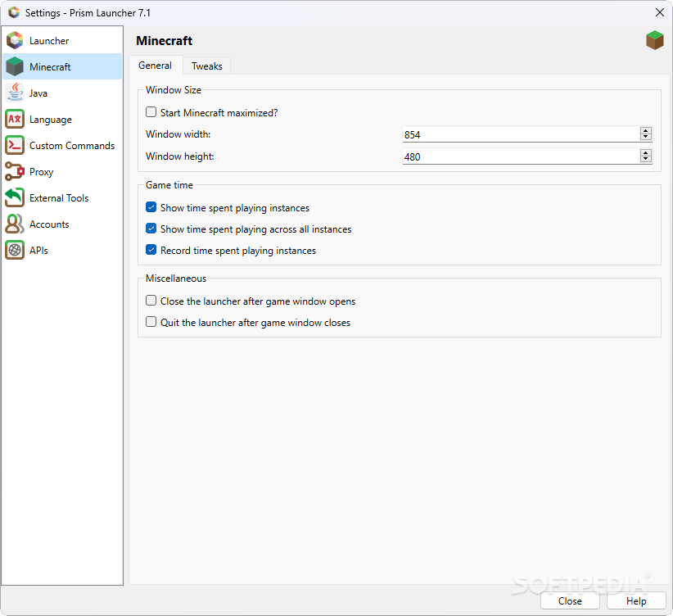Open External Tools arrow icon
The height and width of the screenshot is (616, 673).
tap(15, 197)
